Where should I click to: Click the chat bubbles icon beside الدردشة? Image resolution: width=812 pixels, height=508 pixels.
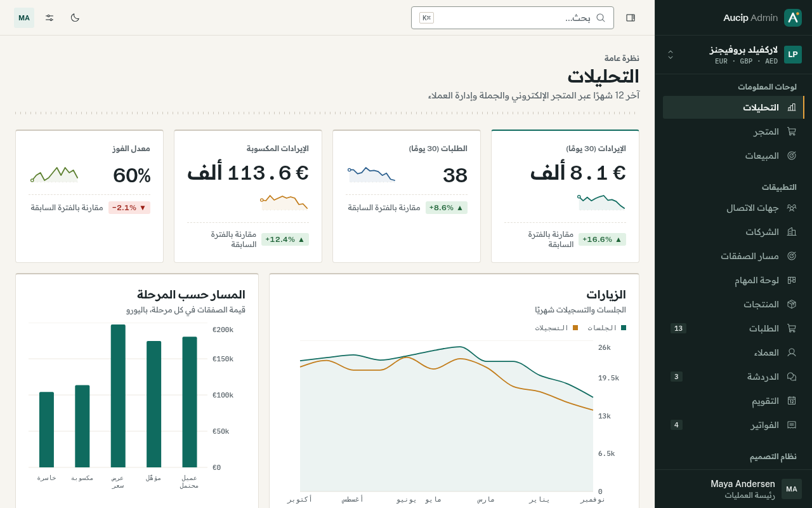[x=792, y=377]
